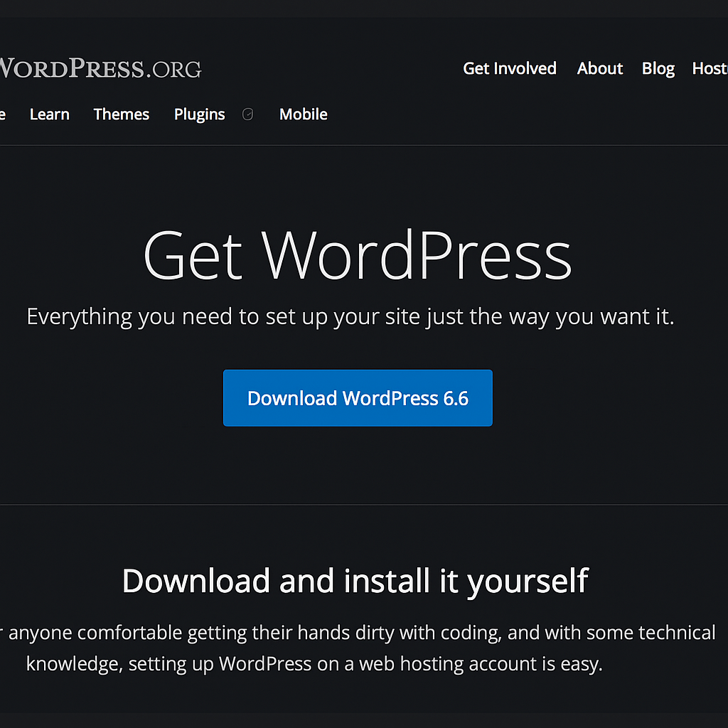
Task: Browse the Themes section
Action: (122, 114)
